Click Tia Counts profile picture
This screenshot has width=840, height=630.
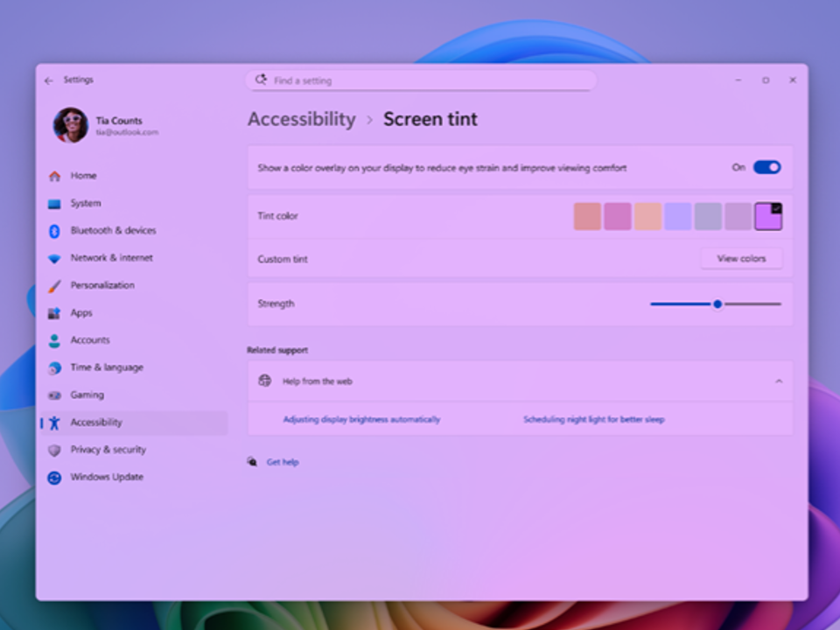click(71, 125)
